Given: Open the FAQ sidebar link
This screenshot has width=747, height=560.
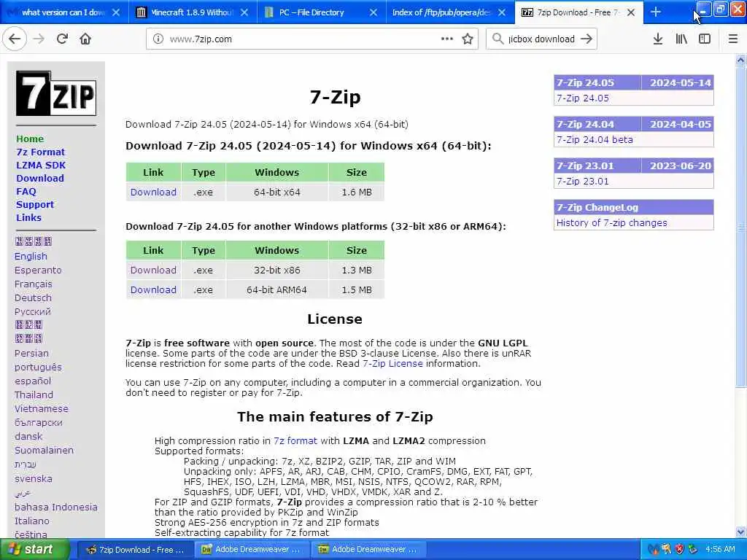Looking at the screenshot, I should [26, 192].
